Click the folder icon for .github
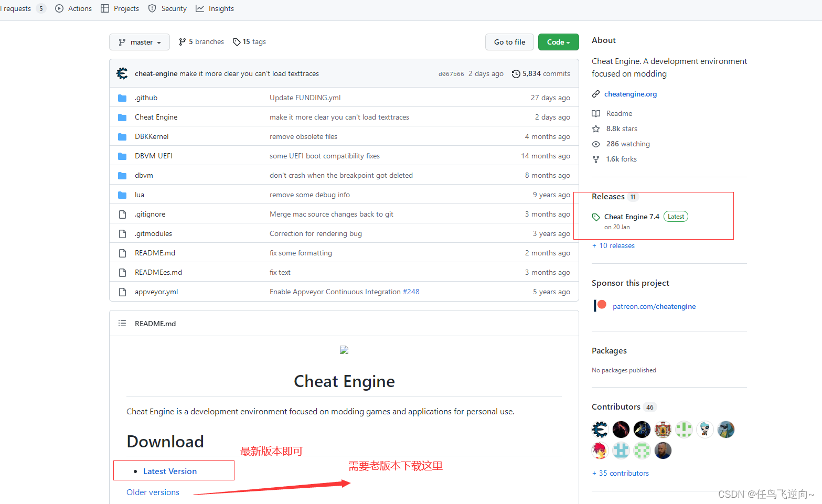Screen dimensions: 822x504 (122, 98)
